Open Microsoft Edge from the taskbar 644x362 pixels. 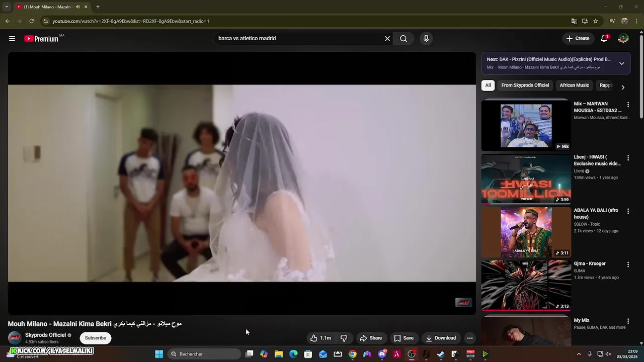tap(293, 354)
